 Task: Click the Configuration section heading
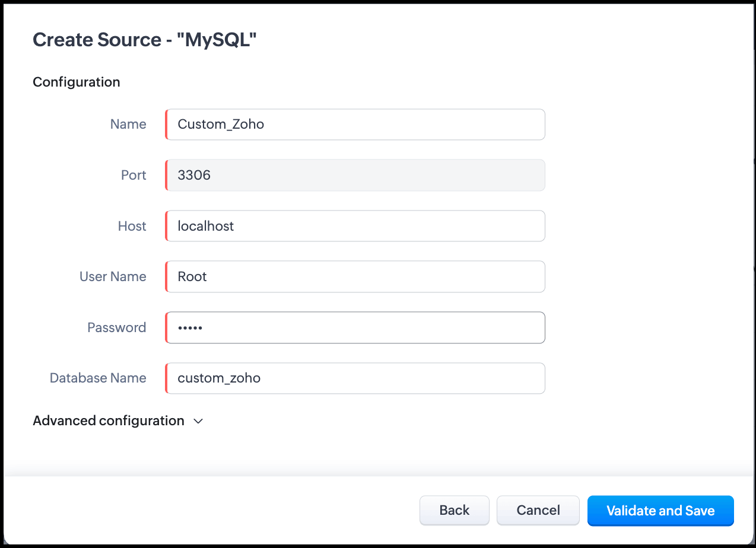[x=77, y=82]
